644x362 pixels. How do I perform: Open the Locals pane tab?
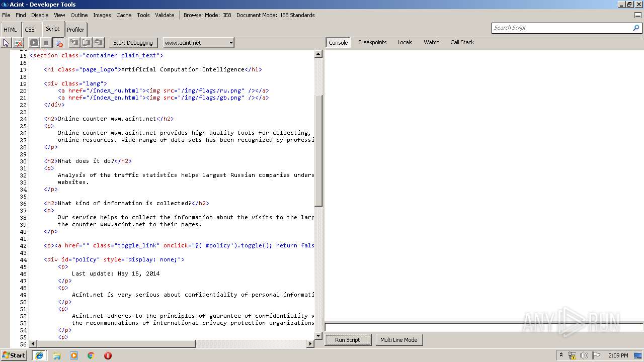[405, 42]
